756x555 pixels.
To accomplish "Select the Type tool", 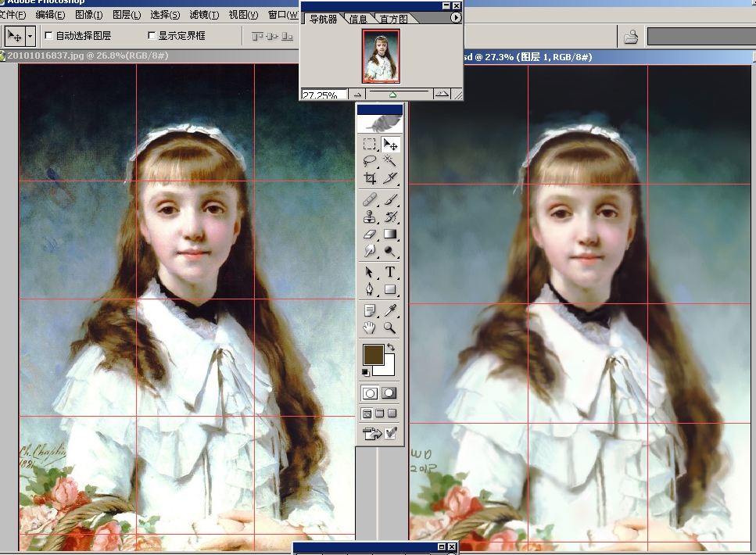I will [x=389, y=273].
